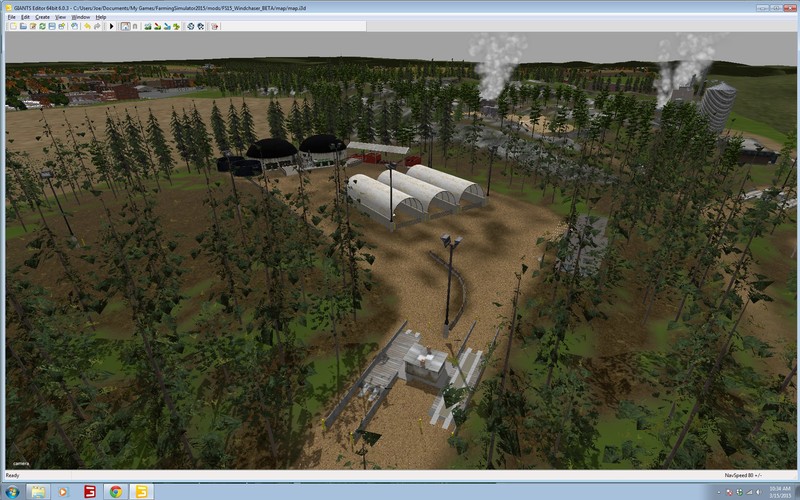
Task: Click the Undo arrow icon
Action: pos(87,26)
